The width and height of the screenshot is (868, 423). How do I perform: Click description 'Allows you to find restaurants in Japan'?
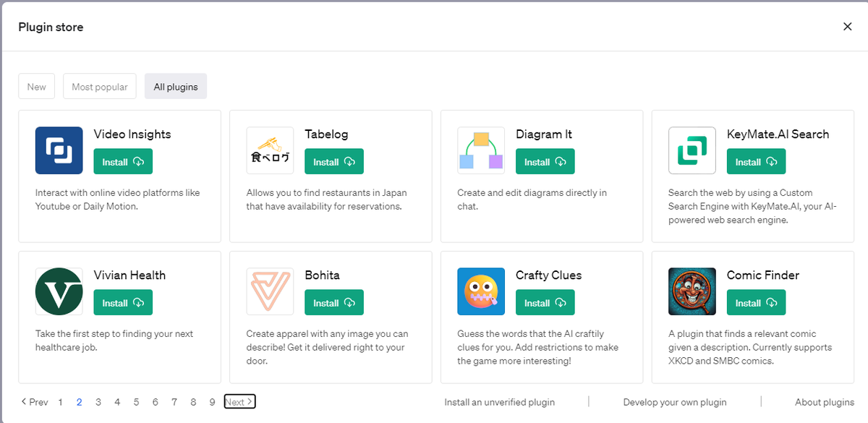327,200
